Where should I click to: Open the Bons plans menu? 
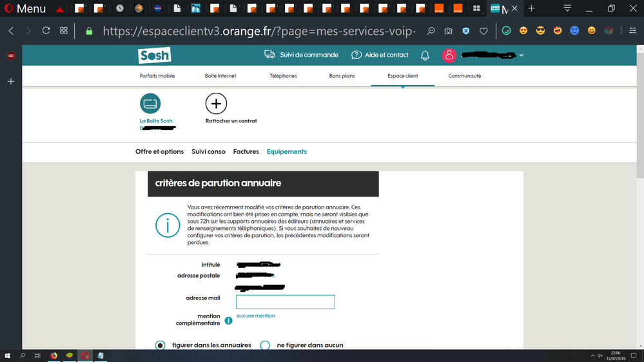[342, 76]
